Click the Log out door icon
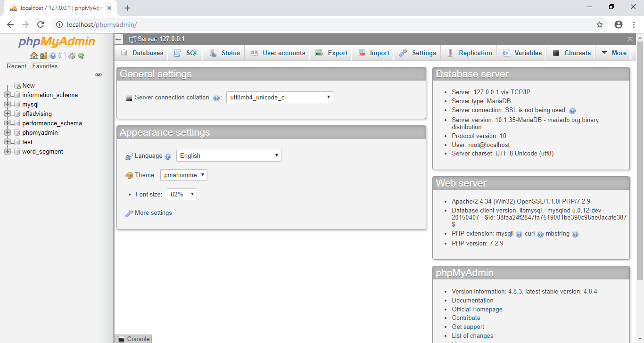This screenshot has width=644, height=343. click(43, 56)
